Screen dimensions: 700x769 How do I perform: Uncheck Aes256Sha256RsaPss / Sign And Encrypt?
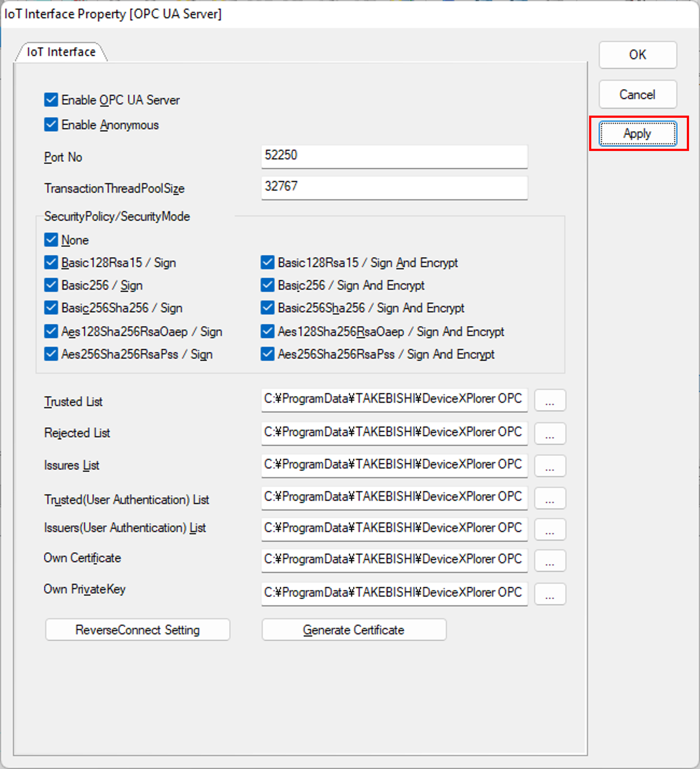pos(267,354)
